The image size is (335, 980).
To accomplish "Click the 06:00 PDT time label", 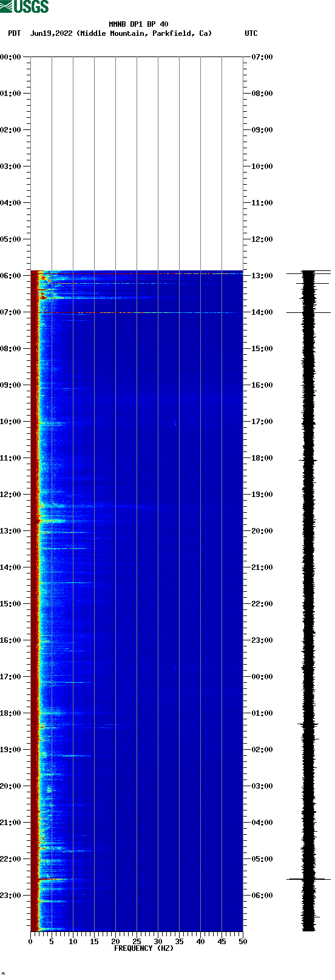I will (x=11, y=276).
